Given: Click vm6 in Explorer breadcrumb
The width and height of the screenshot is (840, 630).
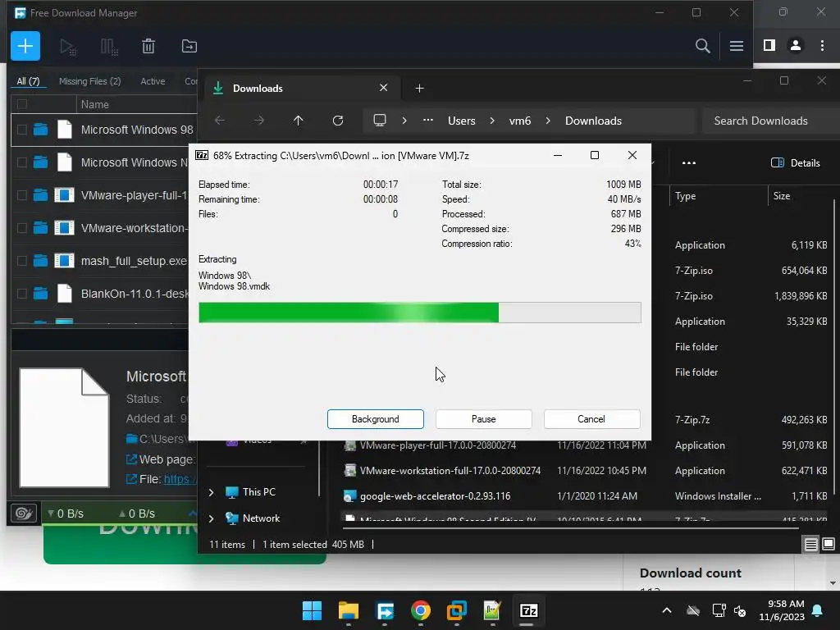Looking at the screenshot, I should [519, 121].
